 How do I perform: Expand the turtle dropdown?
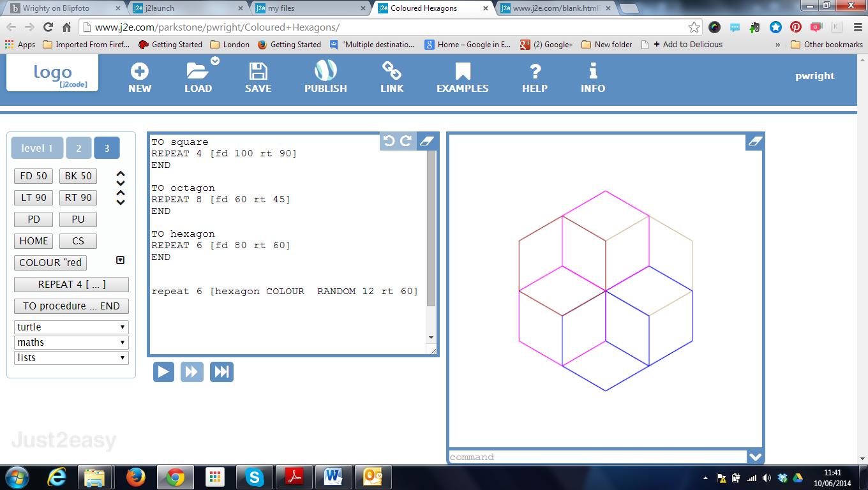pos(71,327)
